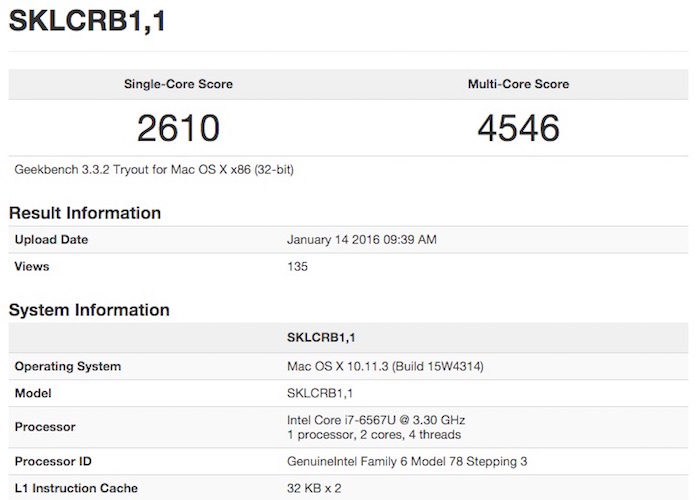Click the 1 processor, 2 cores, 4 threads line
The width and height of the screenshot is (700, 500).
[374, 435]
